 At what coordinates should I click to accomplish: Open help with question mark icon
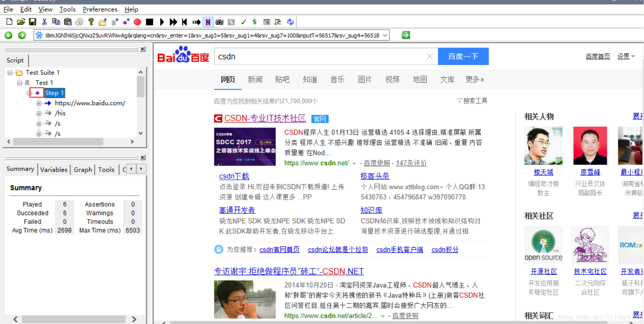[x=91, y=22]
